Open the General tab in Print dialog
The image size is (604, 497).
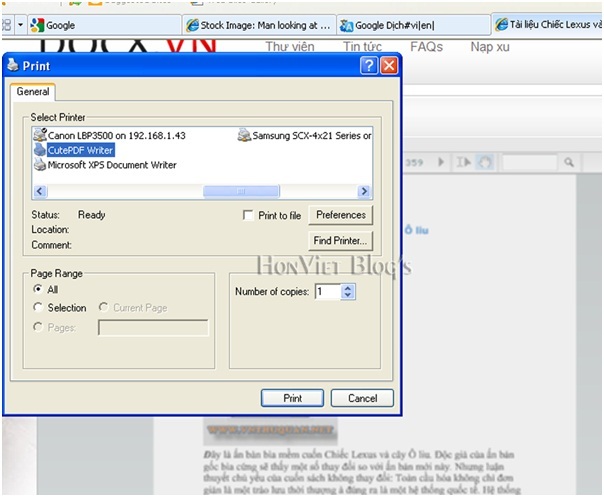click(33, 92)
